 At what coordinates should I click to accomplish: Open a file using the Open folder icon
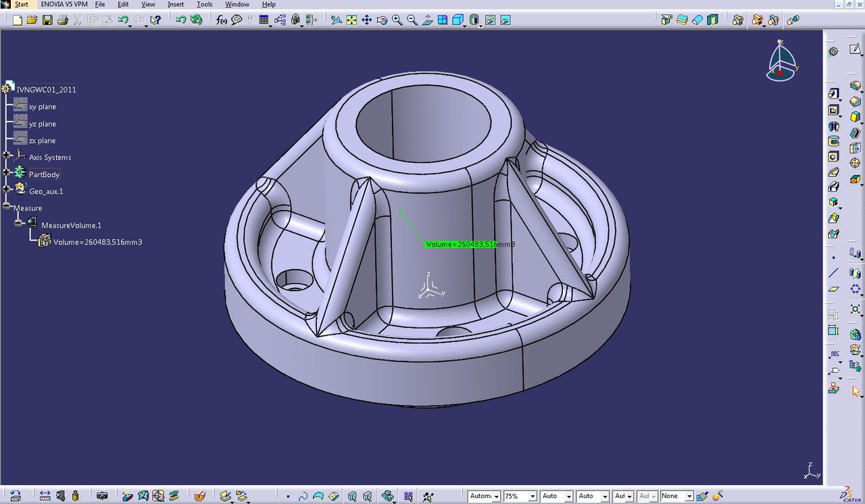(x=32, y=20)
